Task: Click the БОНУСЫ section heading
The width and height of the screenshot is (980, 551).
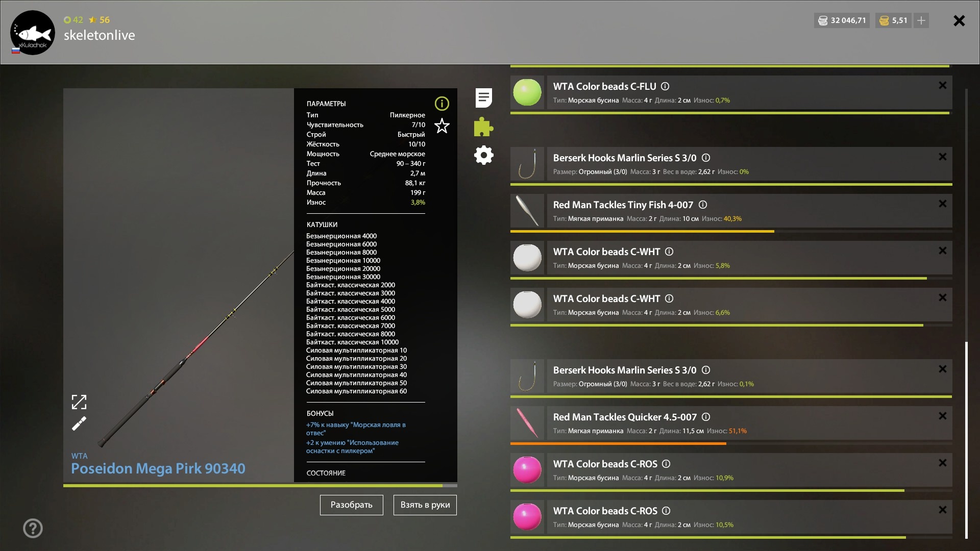Action: pos(320,413)
